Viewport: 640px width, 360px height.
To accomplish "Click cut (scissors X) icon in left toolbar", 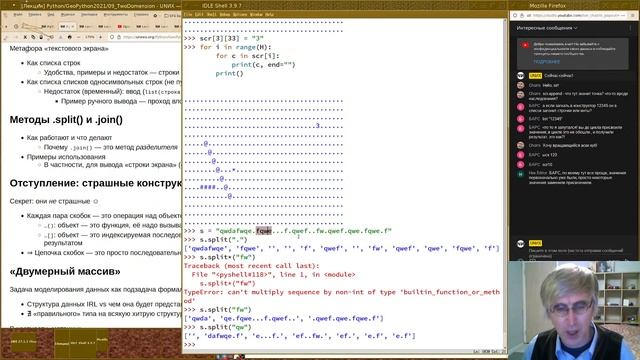I will coord(25,37).
